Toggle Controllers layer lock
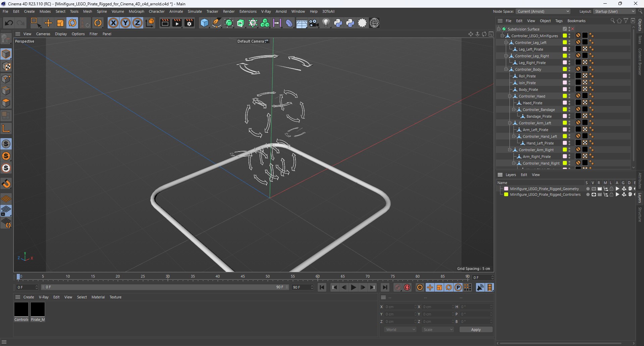644x346 pixels. (611, 194)
